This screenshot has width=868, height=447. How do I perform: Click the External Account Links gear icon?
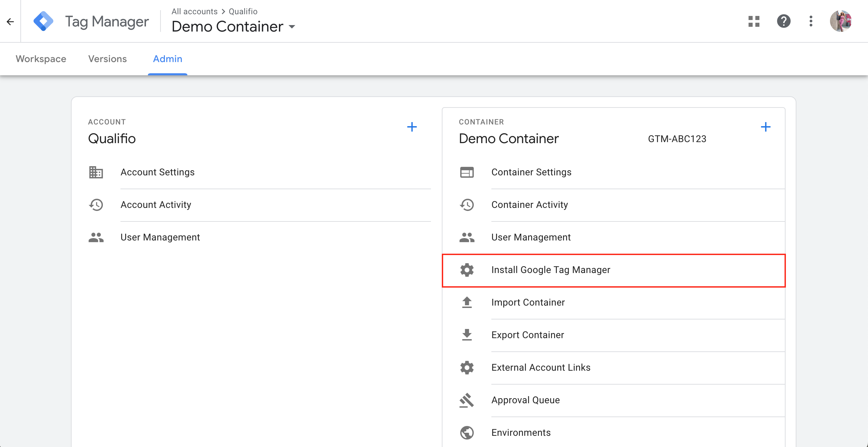coord(467,368)
